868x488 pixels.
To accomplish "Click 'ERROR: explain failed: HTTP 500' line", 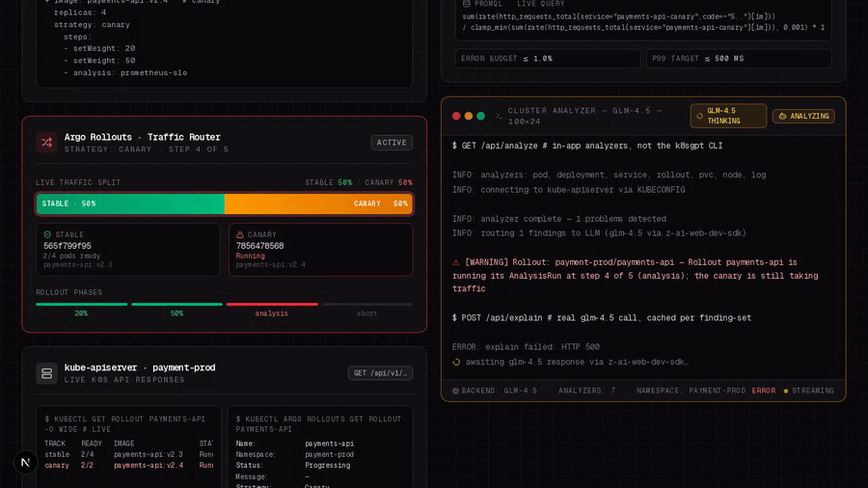I will 526,347.
